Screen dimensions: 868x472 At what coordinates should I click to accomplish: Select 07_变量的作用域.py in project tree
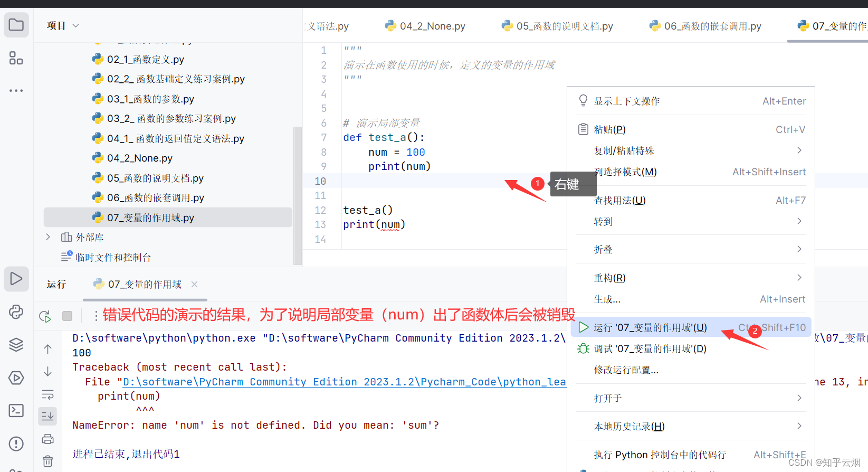coord(168,218)
